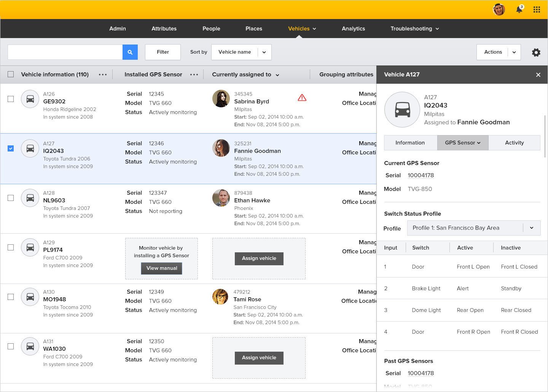Close the Vehicle A127 panel
This screenshot has height=392, width=548.
coord(538,75)
